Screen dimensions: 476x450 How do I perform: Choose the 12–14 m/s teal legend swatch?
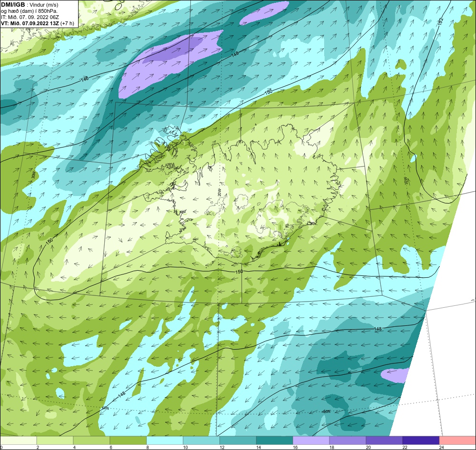click(238, 440)
